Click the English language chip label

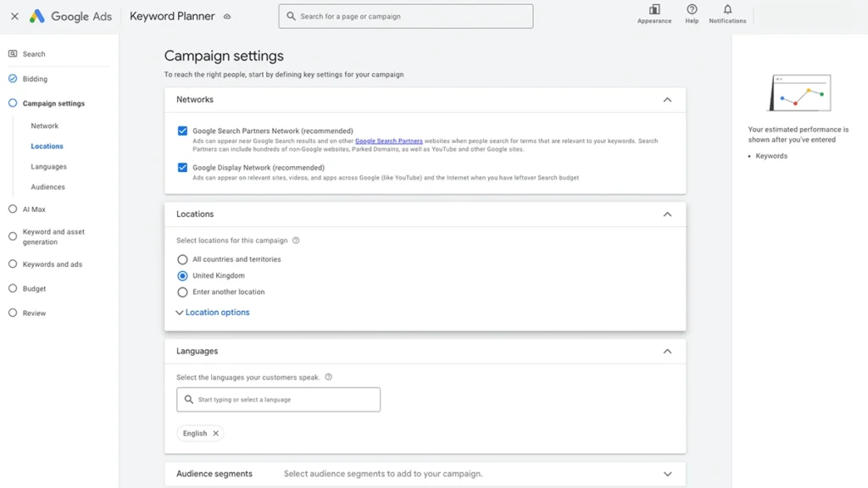point(195,433)
